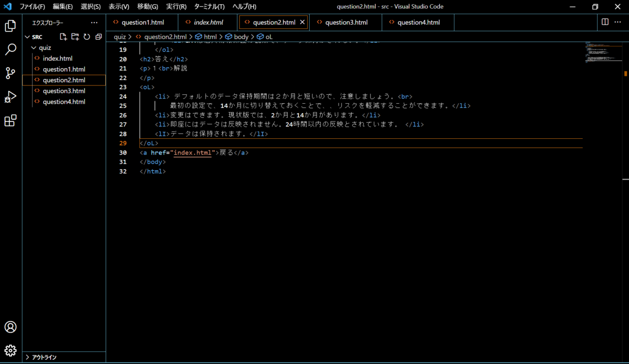Screen dimensions: 629x364
Task: Open the Explorer view in activity bar
Action: [10, 26]
